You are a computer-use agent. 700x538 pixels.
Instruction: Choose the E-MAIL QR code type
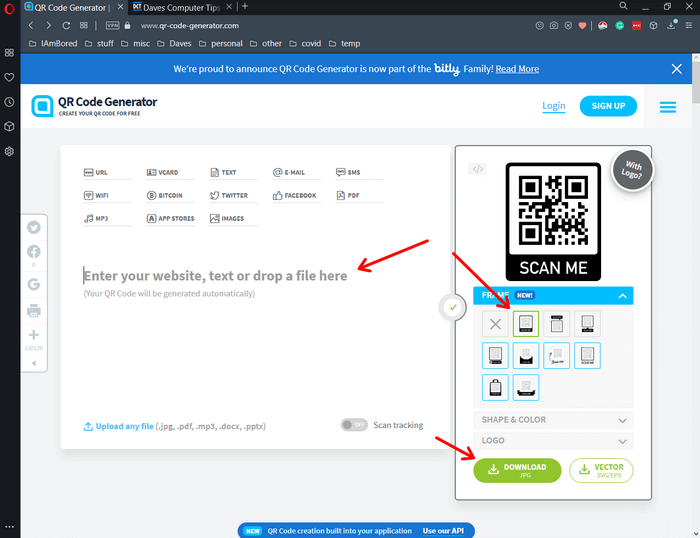point(296,172)
